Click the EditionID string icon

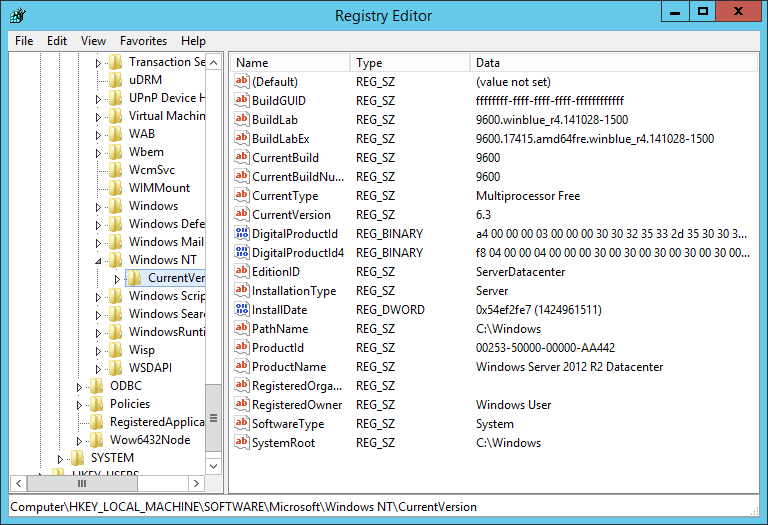(x=241, y=272)
